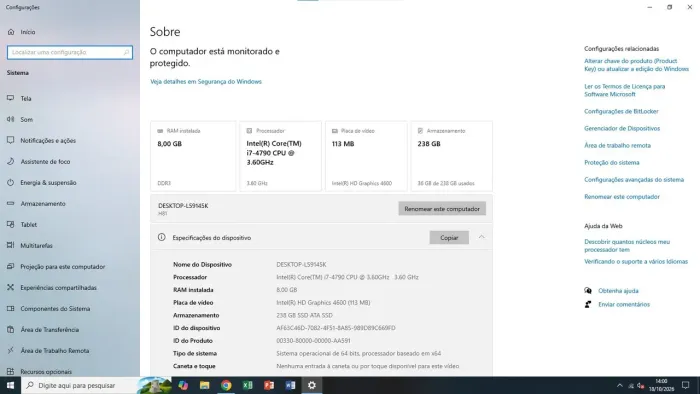Open Configurações avançadas do sistema link
Viewport: 700px width, 394px height.
tap(634, 179)
